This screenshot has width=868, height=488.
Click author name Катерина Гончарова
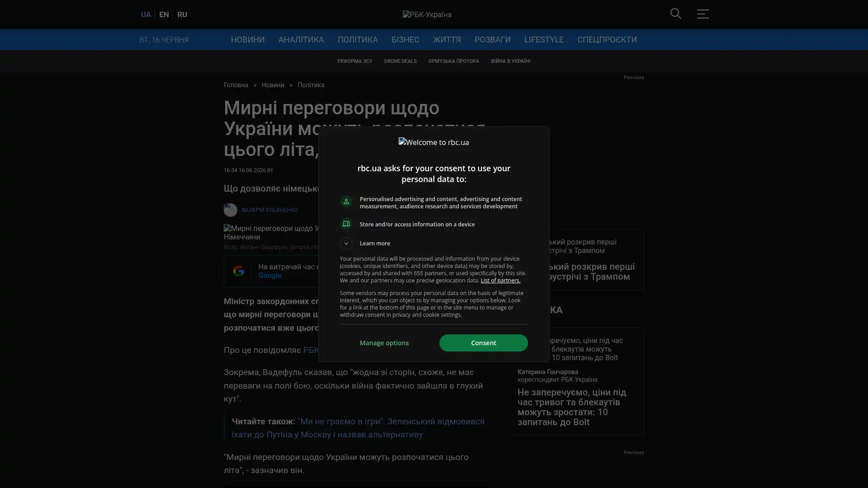tap(547, 372)
